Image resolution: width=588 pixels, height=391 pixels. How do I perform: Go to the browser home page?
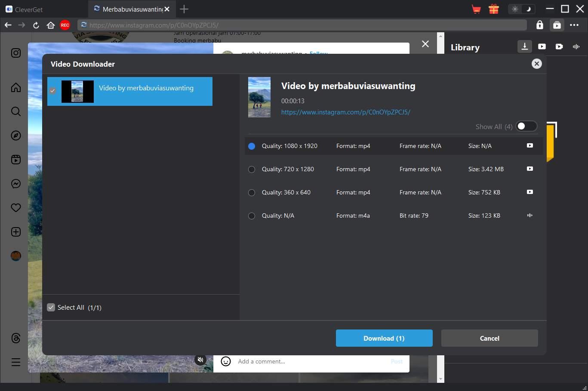(x=51, y=25)
